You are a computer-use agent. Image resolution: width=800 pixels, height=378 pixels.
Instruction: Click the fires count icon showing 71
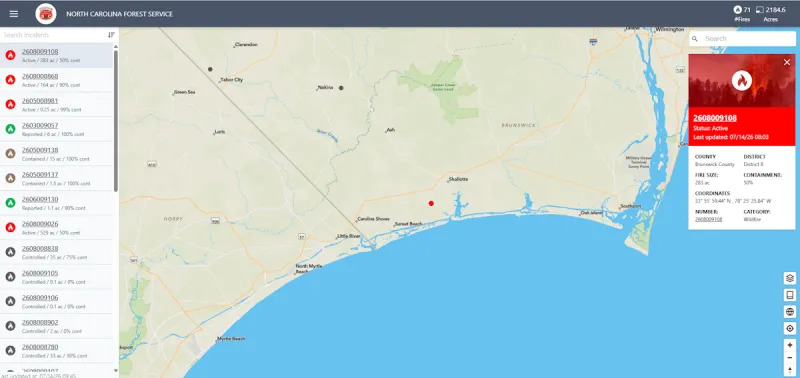pos(737,10)
